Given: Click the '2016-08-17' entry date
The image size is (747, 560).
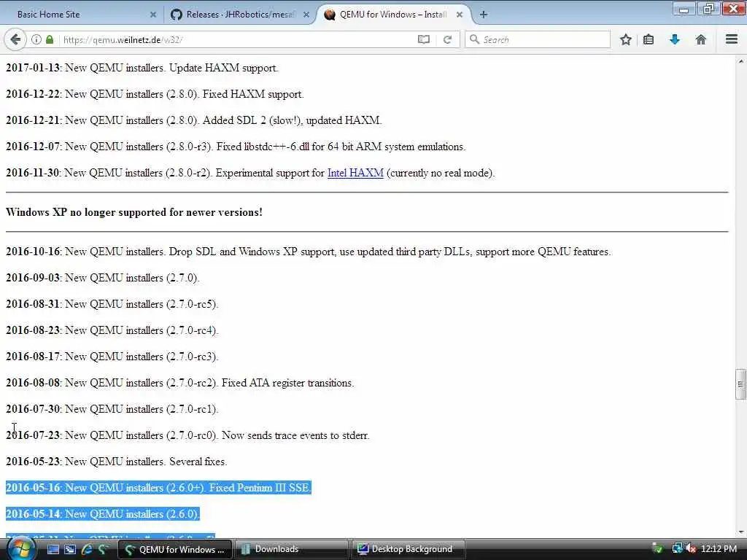Looking at the screenshot, I should [33, 356].
